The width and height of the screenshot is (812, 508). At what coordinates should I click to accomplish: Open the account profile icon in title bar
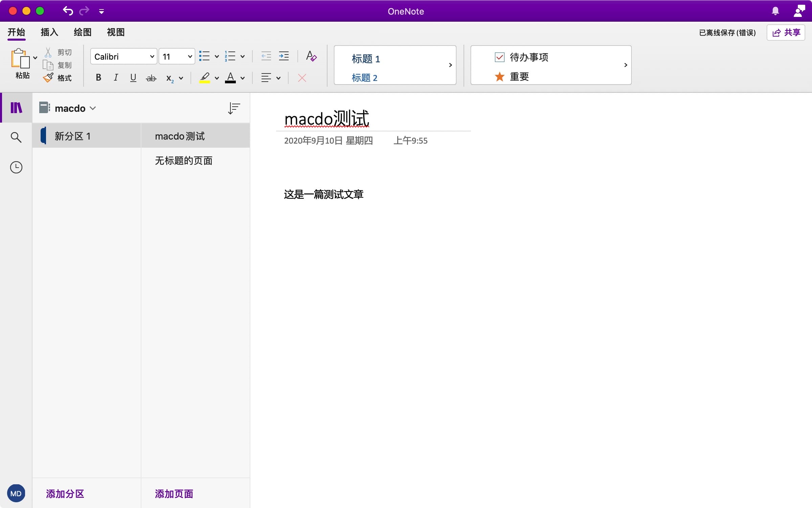(799, 11)
